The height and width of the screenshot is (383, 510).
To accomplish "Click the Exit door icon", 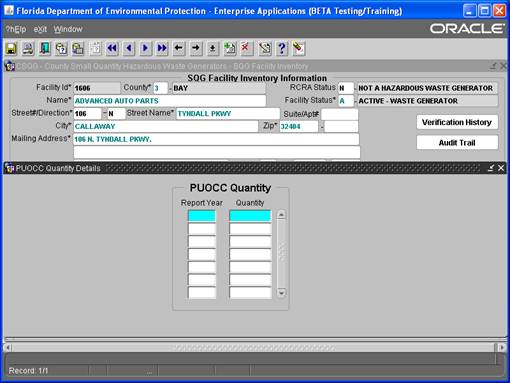I will (x=45, y=49).
